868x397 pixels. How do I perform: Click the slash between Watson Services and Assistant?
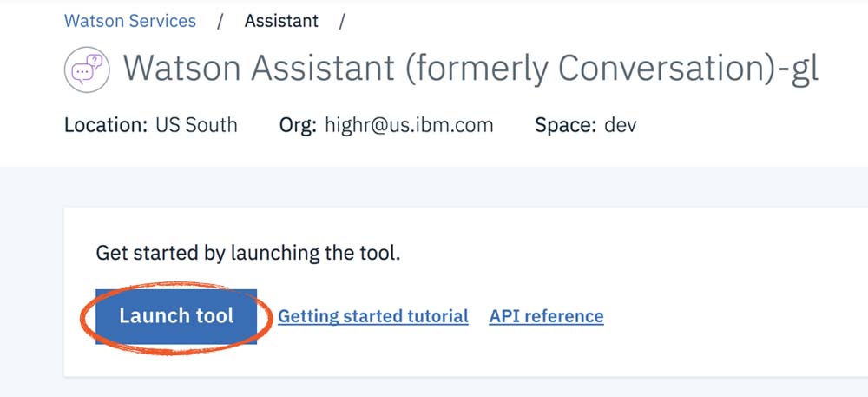pos(220,21)
